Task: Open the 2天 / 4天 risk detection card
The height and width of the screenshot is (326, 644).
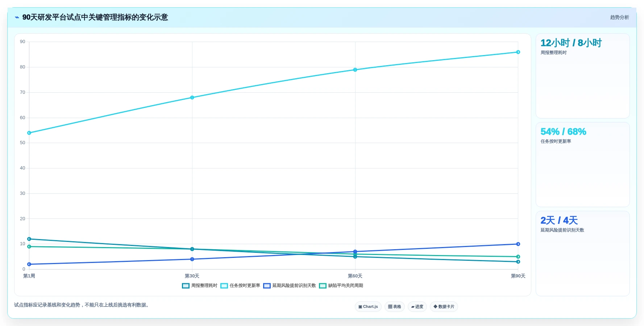Action: point(583,254)
